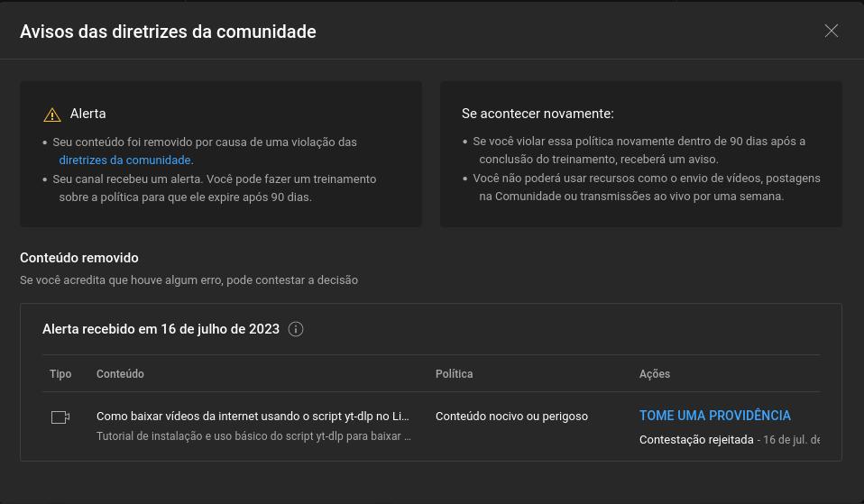
Task: Select the yt-dlp video title text
Action: point(253,417)
